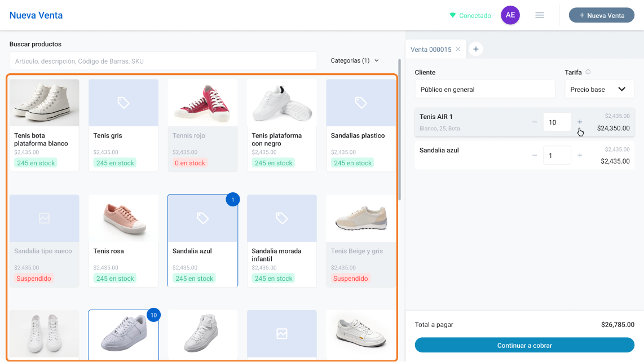644x362 pixels.
Task: Click Continuar a cobrar button
Action: coord(524,345)
